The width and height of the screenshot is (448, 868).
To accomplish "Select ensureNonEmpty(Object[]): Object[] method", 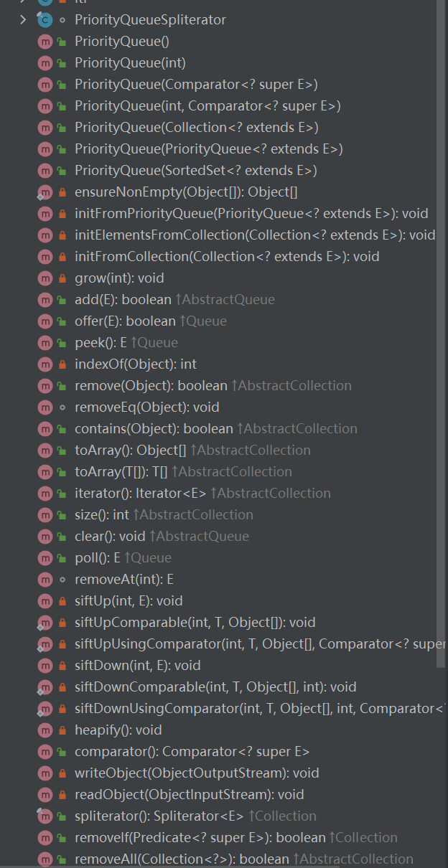I will [x=186, y=192].
